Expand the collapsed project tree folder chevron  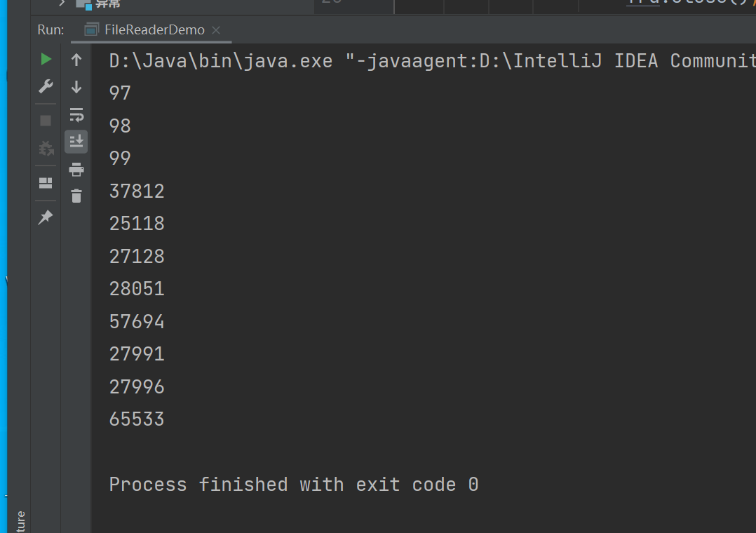62,3
